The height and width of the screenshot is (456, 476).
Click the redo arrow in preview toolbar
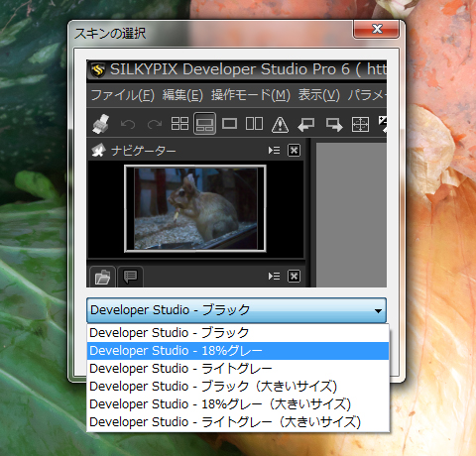click(155, 124)
